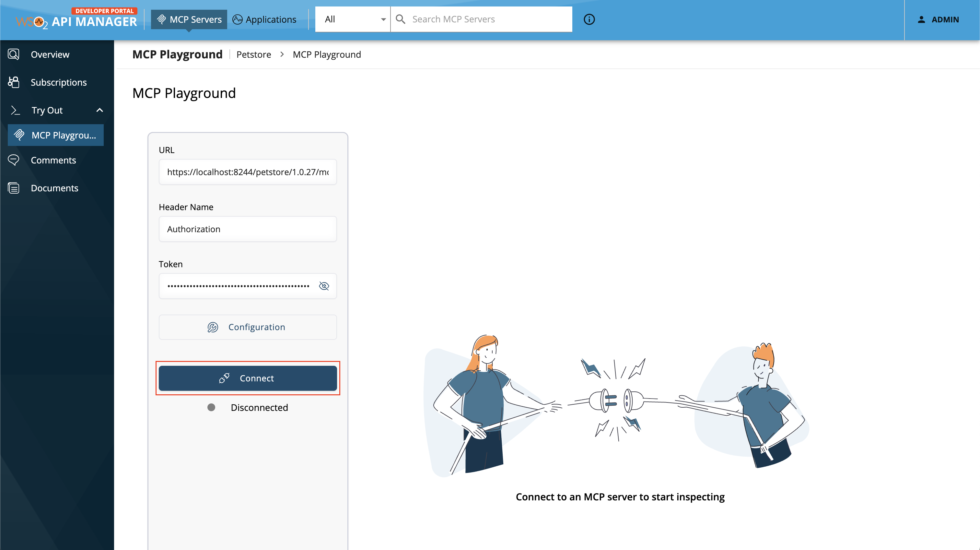Open the All filter dropdown
Screen dimensions: 980x550
pyautogui.click(x=353, y=19)
